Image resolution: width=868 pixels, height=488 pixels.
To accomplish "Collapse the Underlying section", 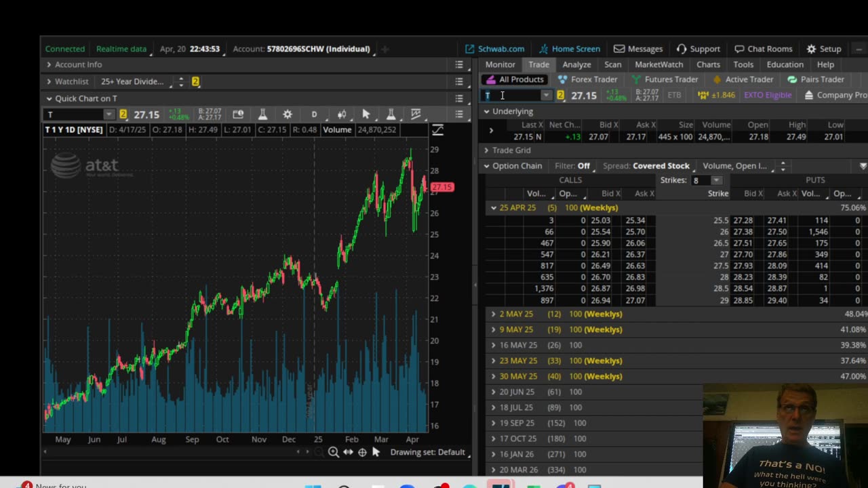I will click(x=486, y=111).
